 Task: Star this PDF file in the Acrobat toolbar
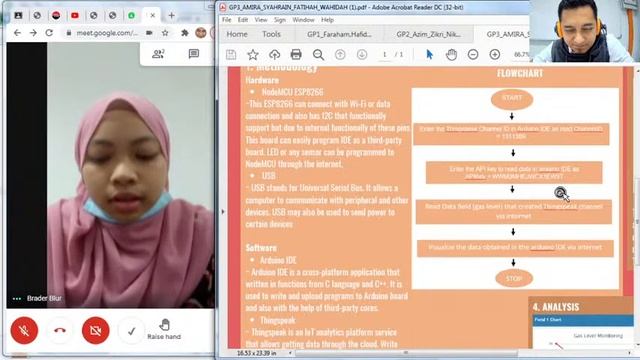pyautogui.click(x=253, y=55)
